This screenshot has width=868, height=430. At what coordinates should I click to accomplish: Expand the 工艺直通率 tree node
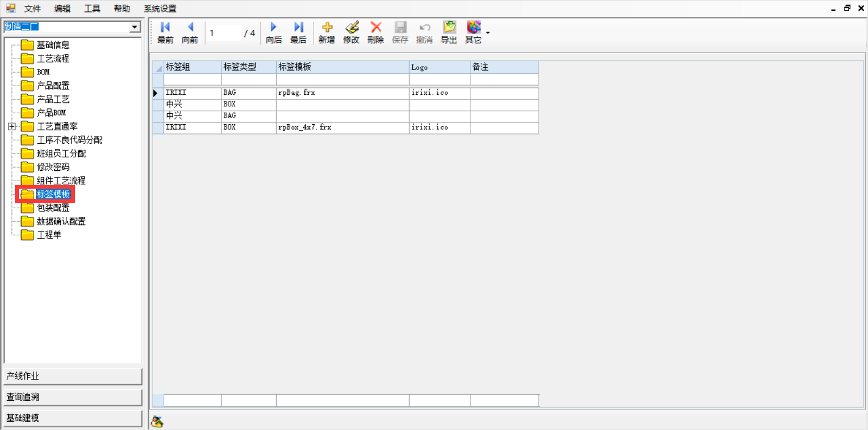12,126
